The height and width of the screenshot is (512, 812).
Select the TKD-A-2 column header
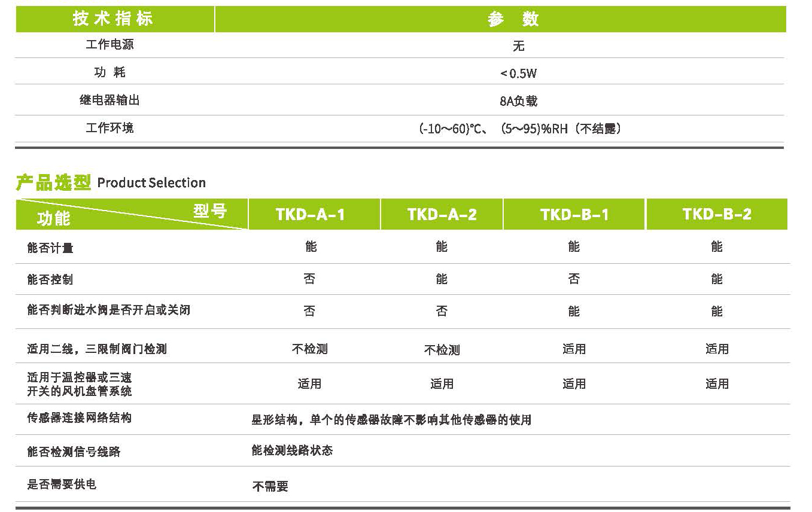point(442,215)
